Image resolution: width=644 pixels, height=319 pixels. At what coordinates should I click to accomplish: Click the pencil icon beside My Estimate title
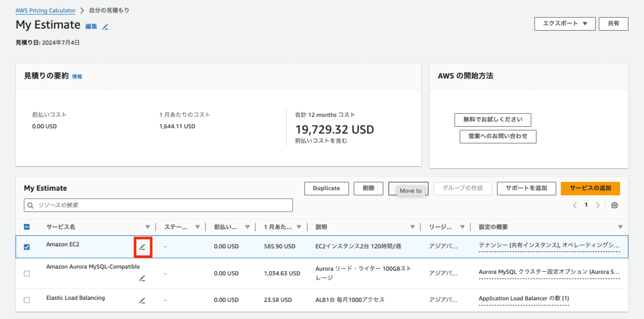tap(105, 27)
